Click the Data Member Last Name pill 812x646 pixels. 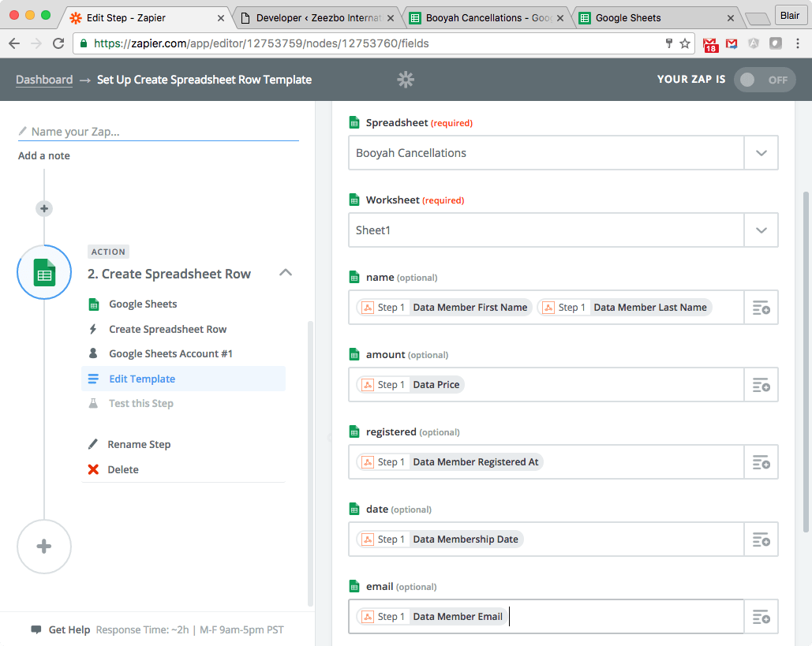(x=624, y=308)
